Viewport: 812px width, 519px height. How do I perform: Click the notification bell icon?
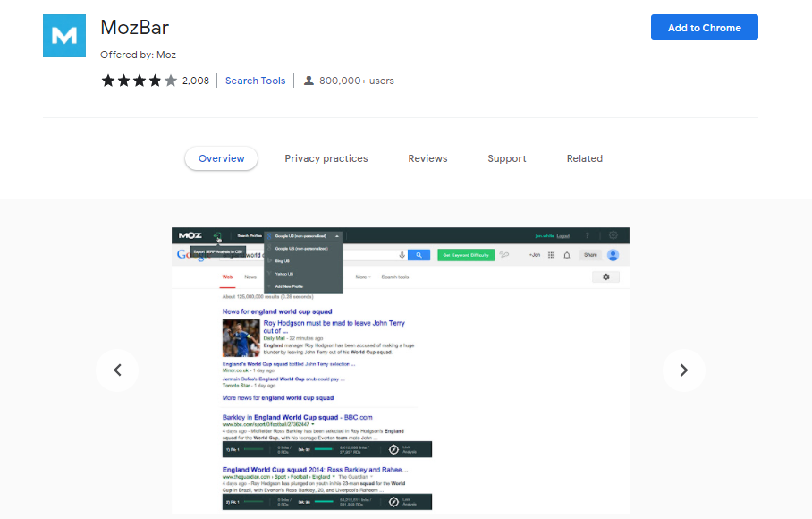(567, 256)
